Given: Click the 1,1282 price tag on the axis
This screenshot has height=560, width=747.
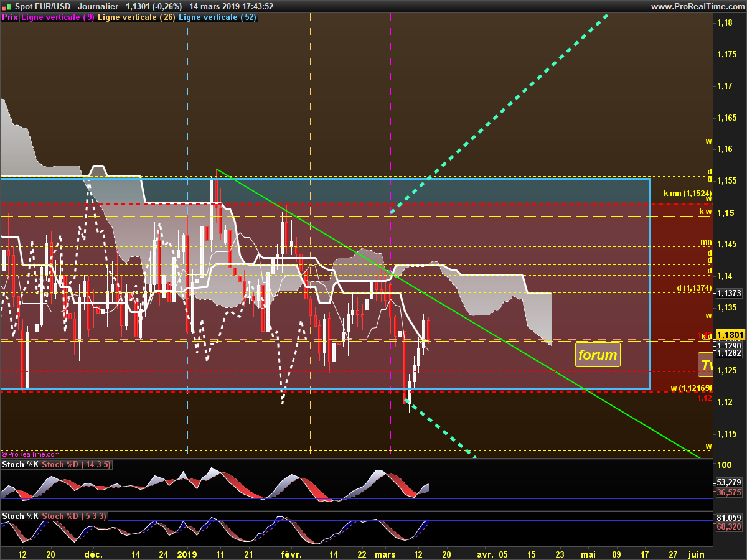Looking at the screenshot, I should 728,353.
